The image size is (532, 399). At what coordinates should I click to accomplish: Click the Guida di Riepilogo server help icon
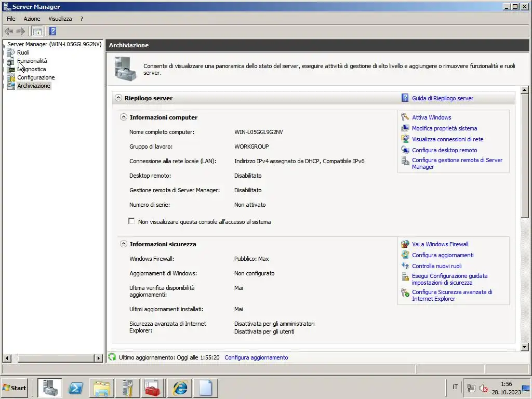[x=405, y=98]
